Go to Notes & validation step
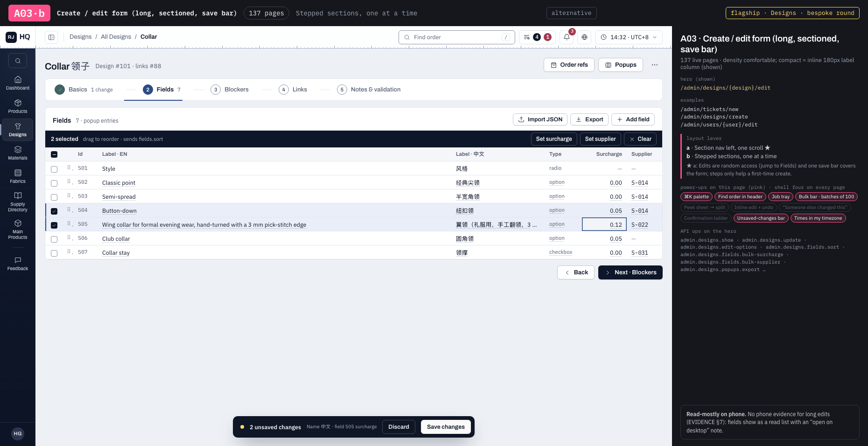The height and width of the screenshot is (446, 868). click(369, 90)
